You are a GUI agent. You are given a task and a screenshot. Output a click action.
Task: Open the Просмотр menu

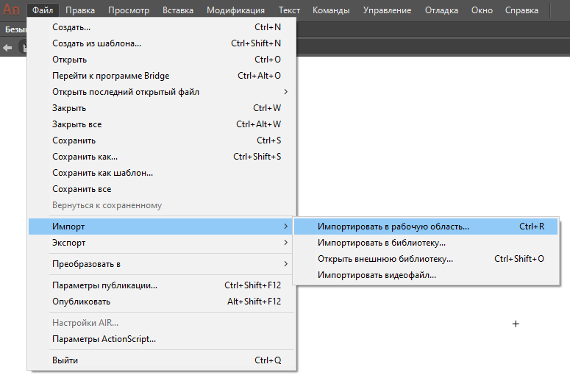(x=129, y=10)
